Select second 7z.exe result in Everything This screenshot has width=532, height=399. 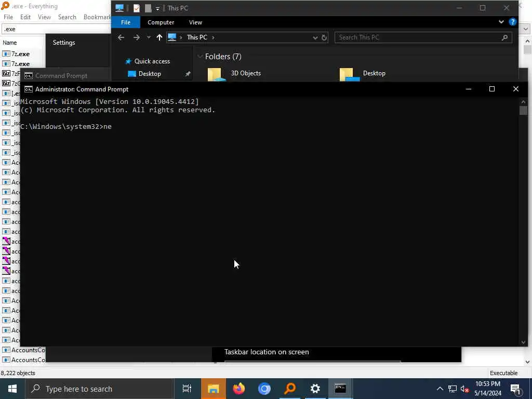(20, 64)
